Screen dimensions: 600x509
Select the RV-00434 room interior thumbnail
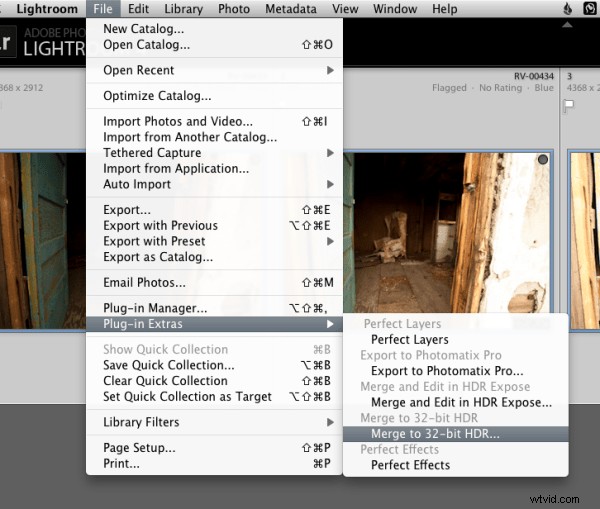448,233
